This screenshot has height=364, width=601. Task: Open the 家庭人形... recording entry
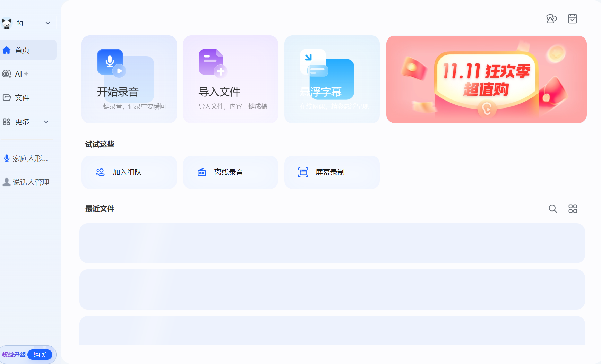(30, 158)
